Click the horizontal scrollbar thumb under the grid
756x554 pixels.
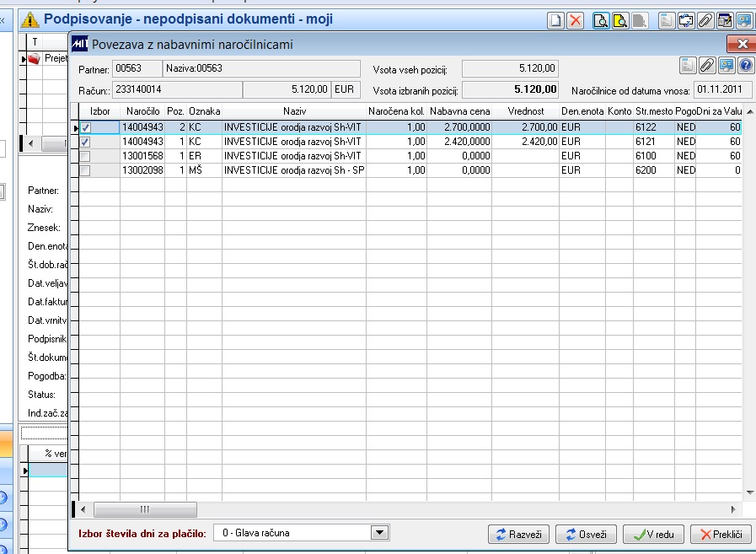[144, 509]
